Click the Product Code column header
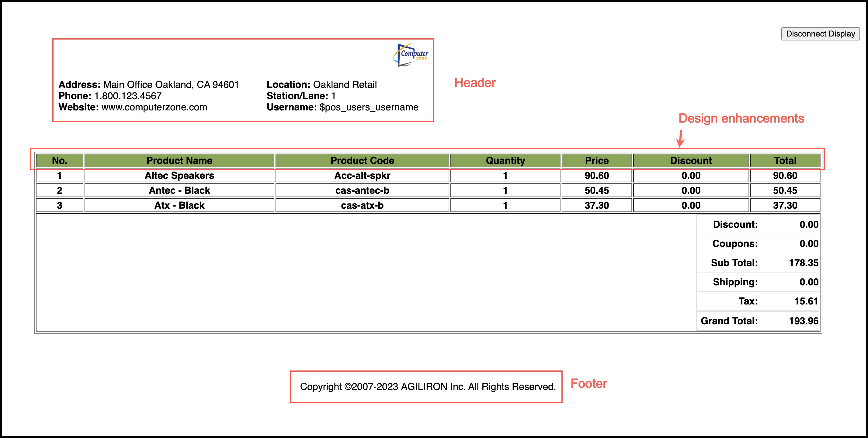This screenshot has height=438, width=868. click(x=362, y=160)
